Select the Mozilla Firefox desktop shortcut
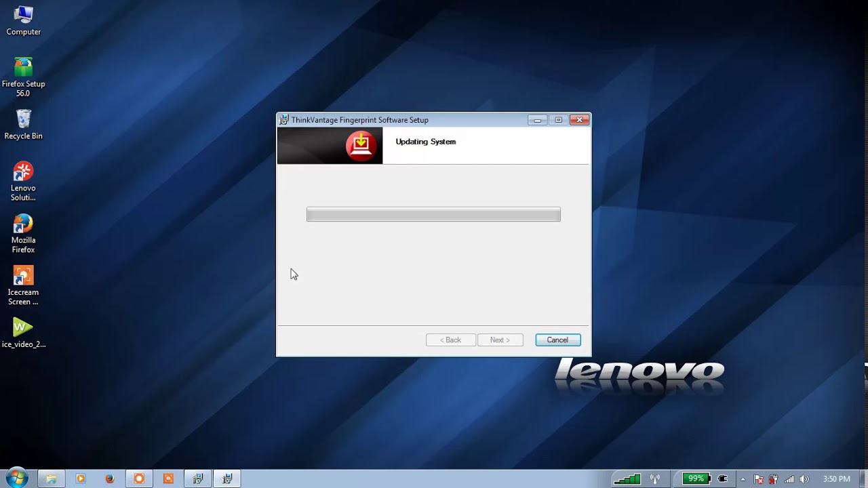 point(23,233)
